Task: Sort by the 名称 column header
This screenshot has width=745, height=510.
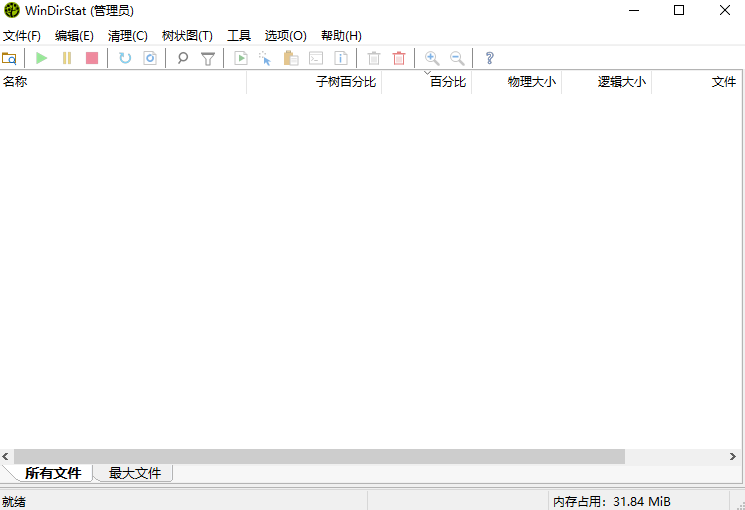Action: (x=123, y=82)
